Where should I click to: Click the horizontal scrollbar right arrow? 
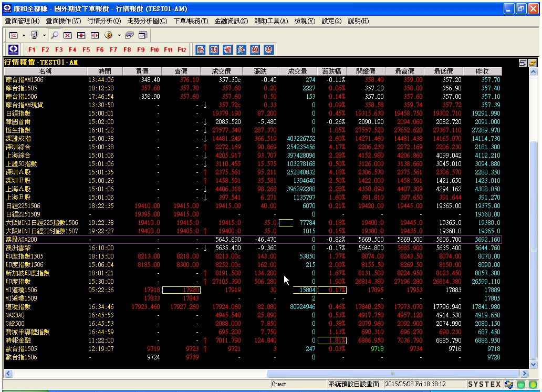tap(524, 373)
